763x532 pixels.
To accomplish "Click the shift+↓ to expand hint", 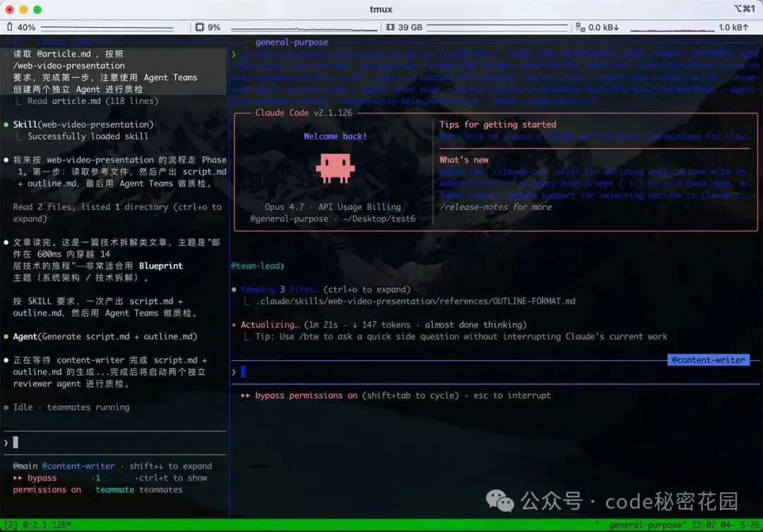I will 170,466.
